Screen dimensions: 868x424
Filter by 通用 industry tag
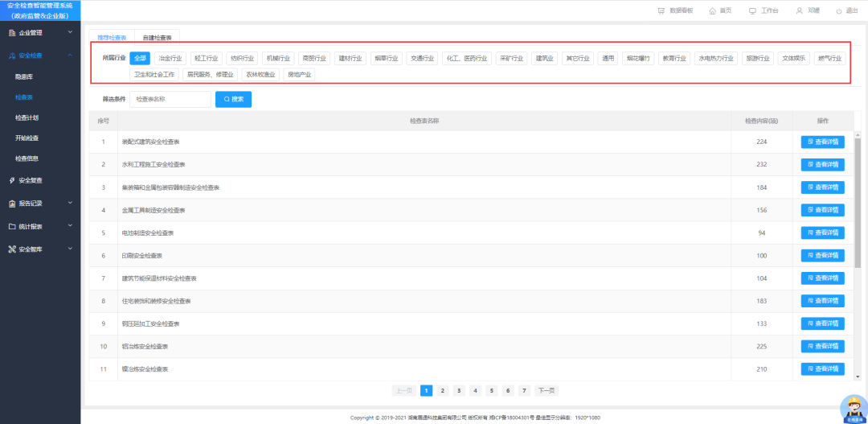608,58
